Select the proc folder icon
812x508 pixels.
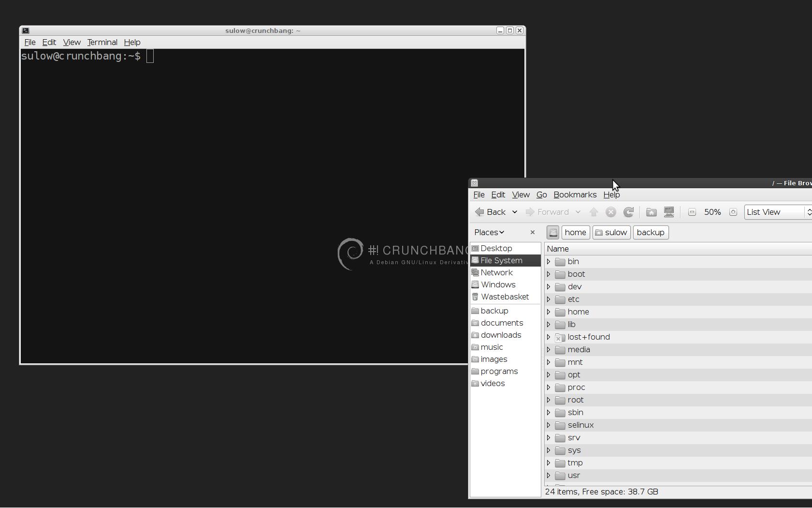[x=560, y=388]
